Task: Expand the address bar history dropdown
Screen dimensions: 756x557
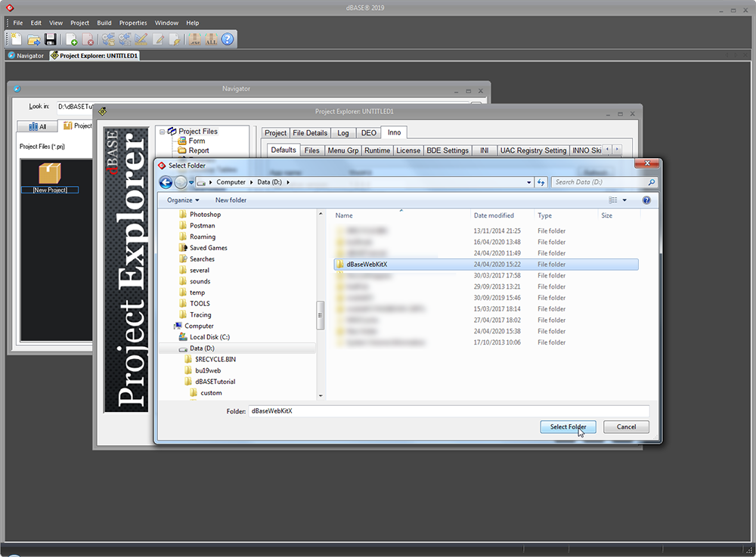Action: [x=528, y=182]
